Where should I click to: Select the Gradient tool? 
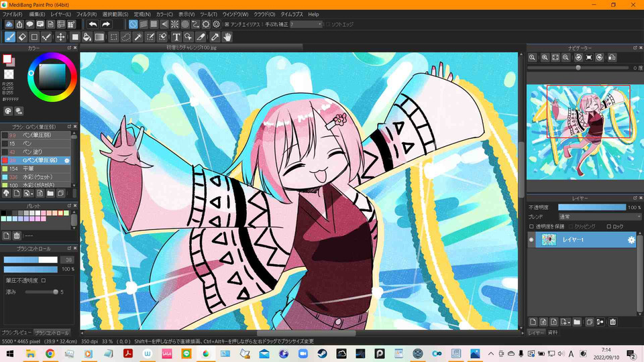point(99,37)
